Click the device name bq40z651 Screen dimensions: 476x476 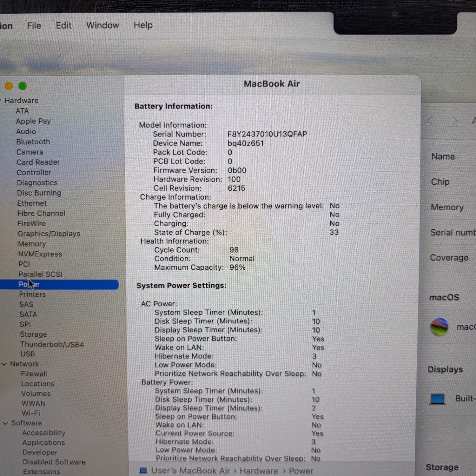click(x=246, y=143)
